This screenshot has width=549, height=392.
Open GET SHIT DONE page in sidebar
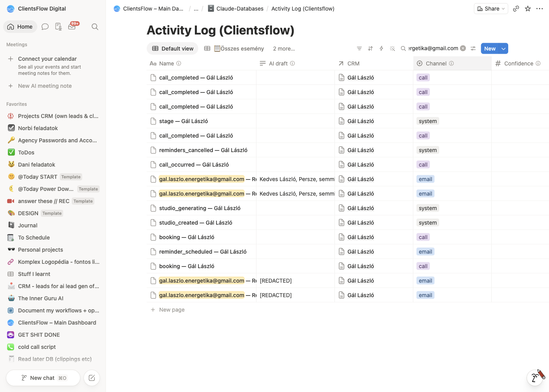pyautogui.click(x=53, y=335)
